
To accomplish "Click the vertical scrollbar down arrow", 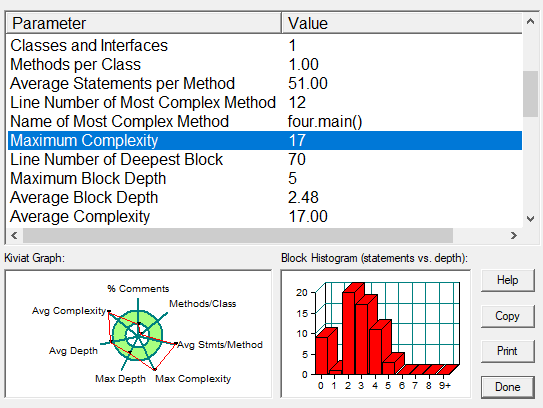I will click(x=530, y=219).
